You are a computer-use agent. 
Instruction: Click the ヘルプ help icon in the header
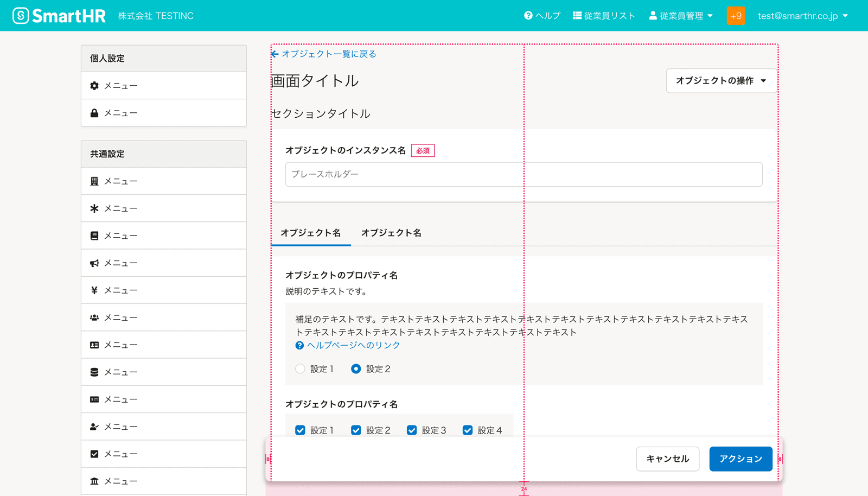(542, 15)
